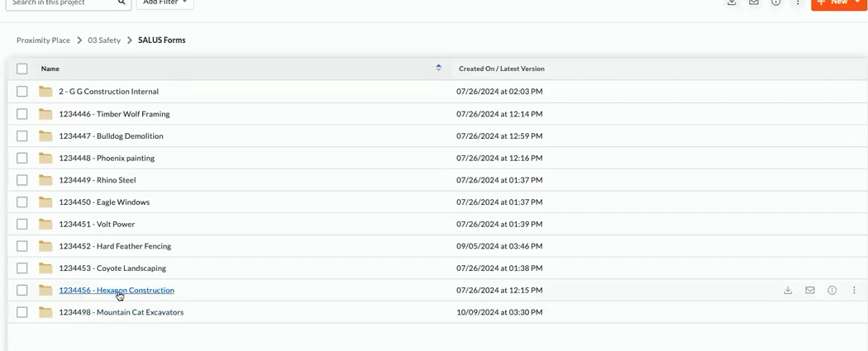The height and width of the screenshot is (351, 868).
Task: Click date 10/09/2024 at 03:30 PM
Action: [x=499, y=312]
